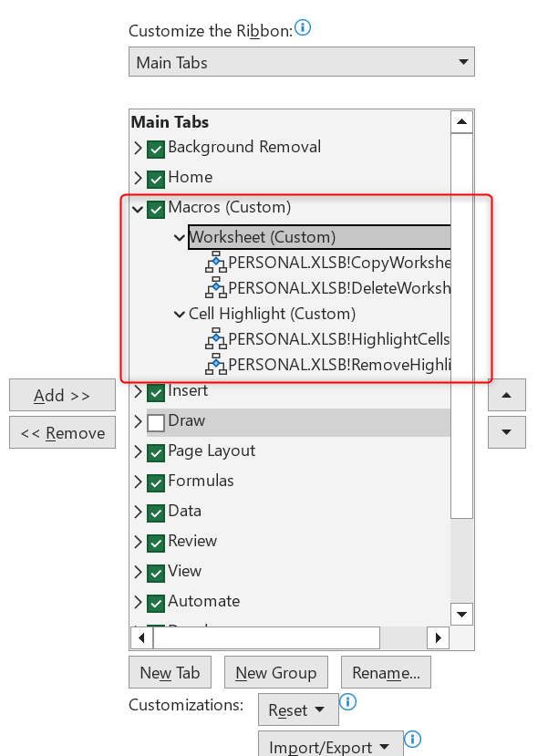Select PERSONAL.XLSB!HighlightCells macro entry
The width and height of the screenshot is (548, 756).
pyautogui.click(x=339, y=339)
